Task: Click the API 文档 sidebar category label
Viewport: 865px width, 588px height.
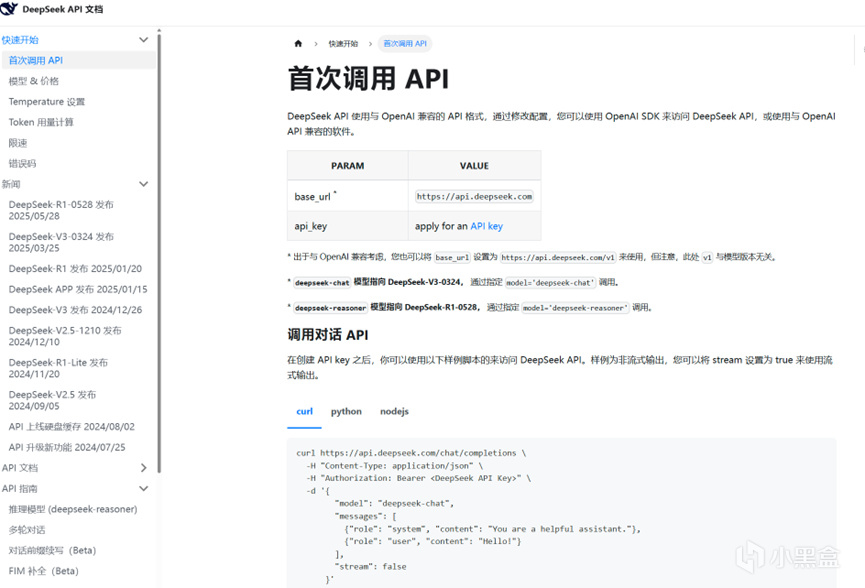Action: point(20,468)
